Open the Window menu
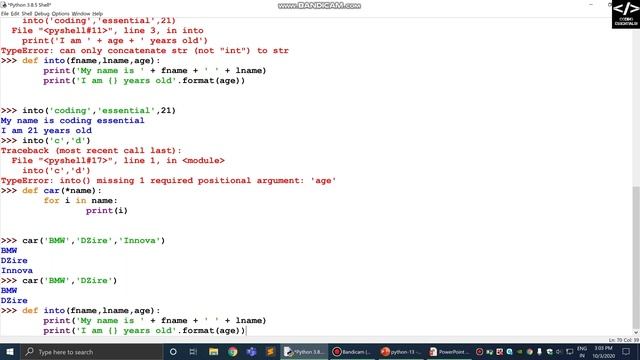The height and width of the screenshot is (360, 640). coord(81,13)
